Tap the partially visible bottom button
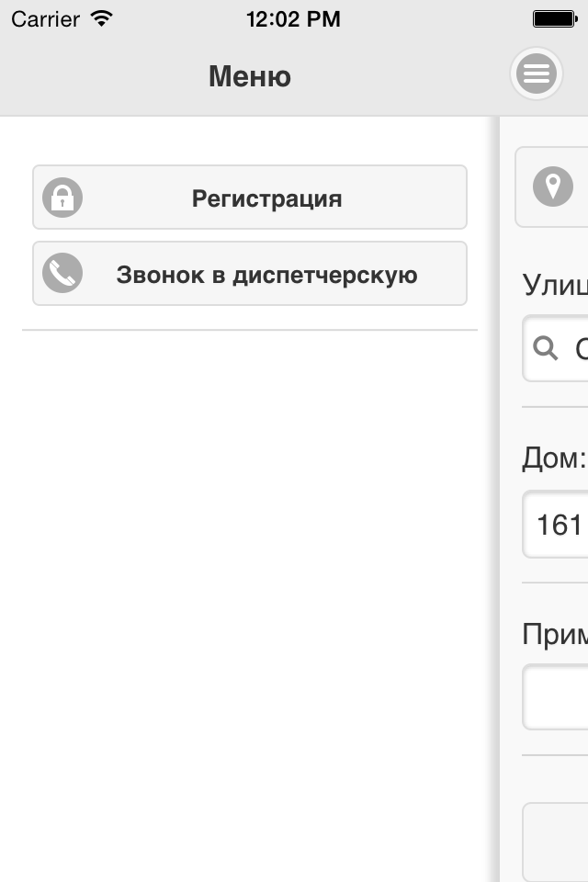This screenshot has width=588, height=882. (x=555, y=842)
